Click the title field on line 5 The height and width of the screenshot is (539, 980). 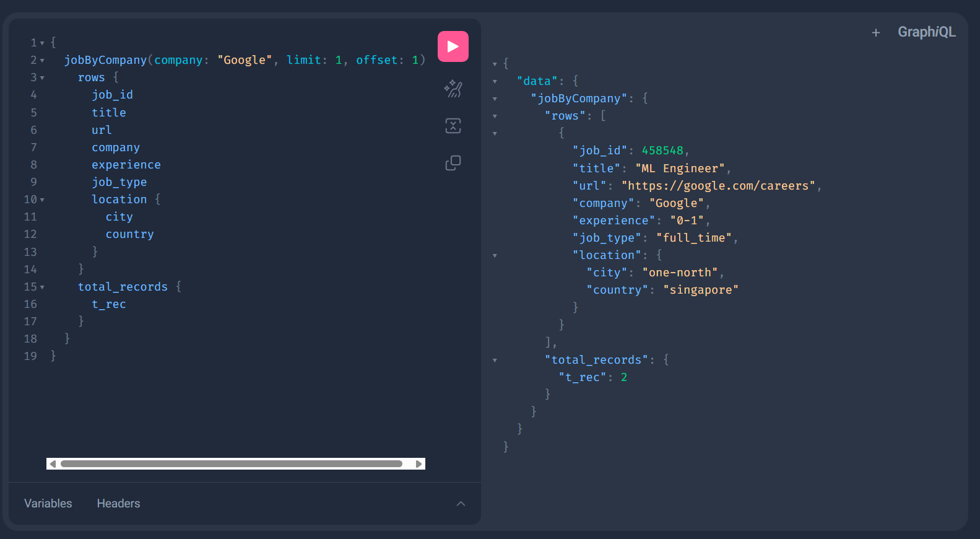(x=109, y=113)
